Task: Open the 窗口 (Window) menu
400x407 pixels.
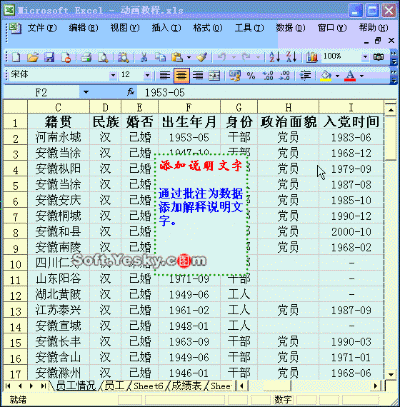Action: [332, 28]
